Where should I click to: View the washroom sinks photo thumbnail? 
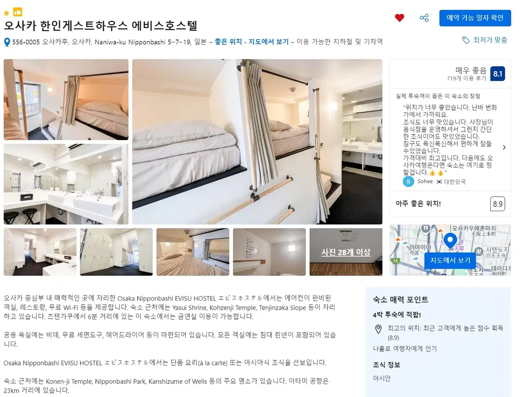click(66, 184)
